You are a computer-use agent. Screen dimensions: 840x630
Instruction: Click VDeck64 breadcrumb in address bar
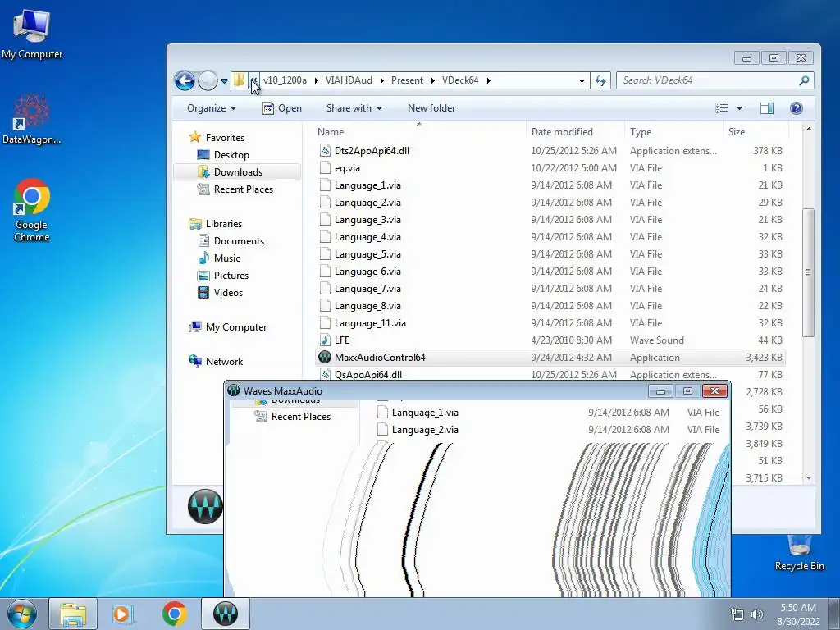(460, 80)
